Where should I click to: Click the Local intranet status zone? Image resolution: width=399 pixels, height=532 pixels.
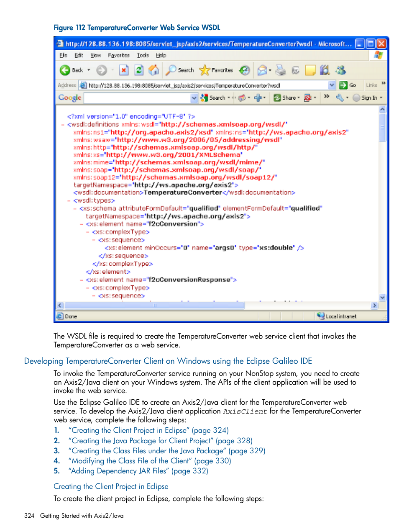pyautogui.click(x=337, y=316)
